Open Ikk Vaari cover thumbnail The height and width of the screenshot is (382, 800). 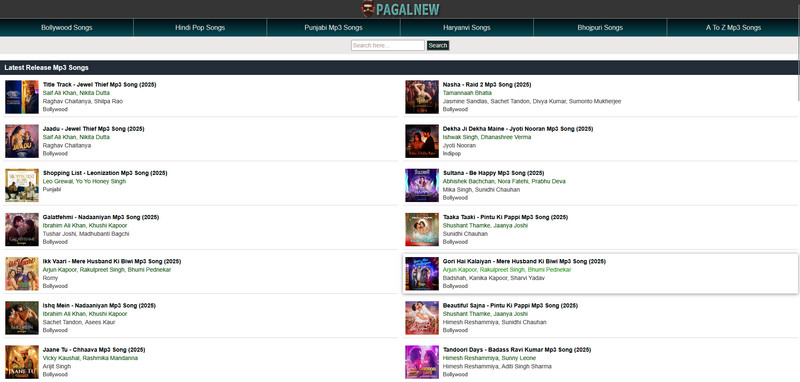(x=22, y=274)
